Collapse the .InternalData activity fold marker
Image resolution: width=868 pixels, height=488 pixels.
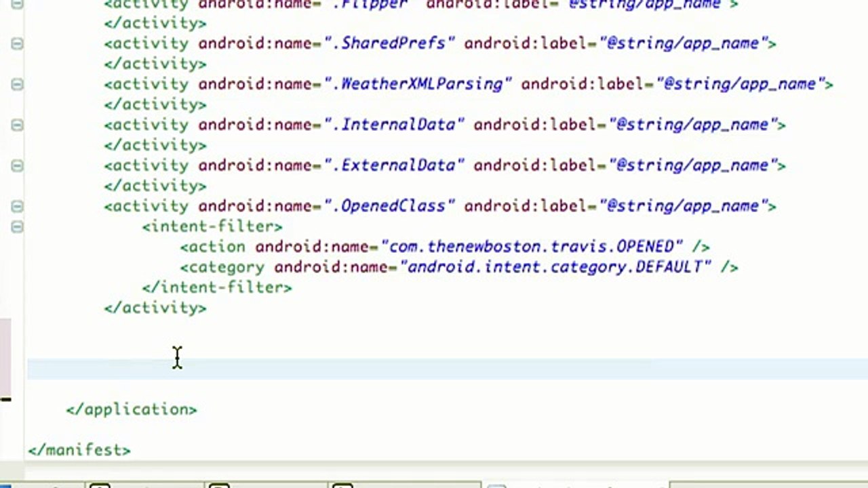click(x=17, y=125)
